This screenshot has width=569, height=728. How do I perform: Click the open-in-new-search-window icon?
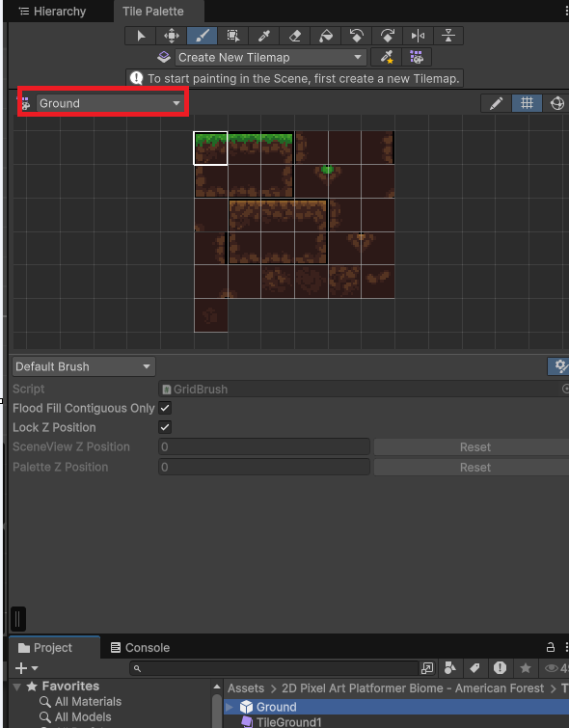point(426,668)
